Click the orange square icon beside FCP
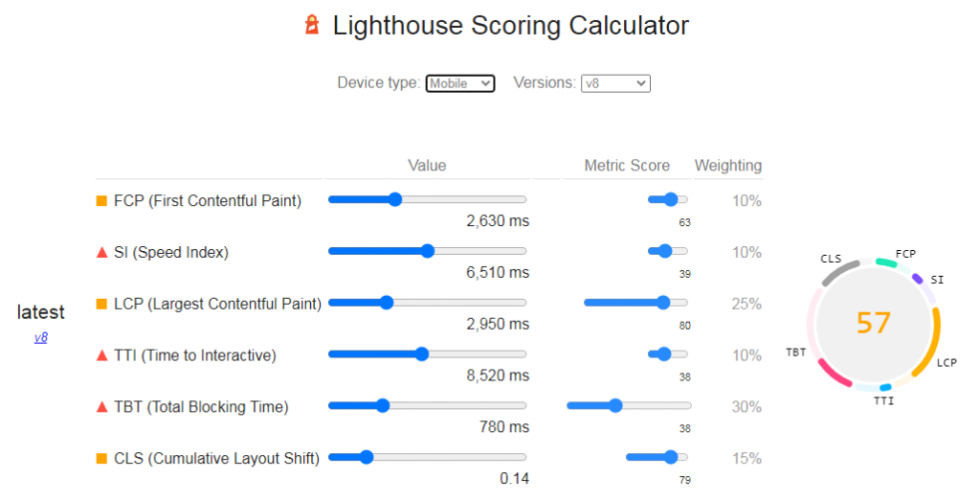This screenshot has height=501, width=980. (x=101, y=201)
